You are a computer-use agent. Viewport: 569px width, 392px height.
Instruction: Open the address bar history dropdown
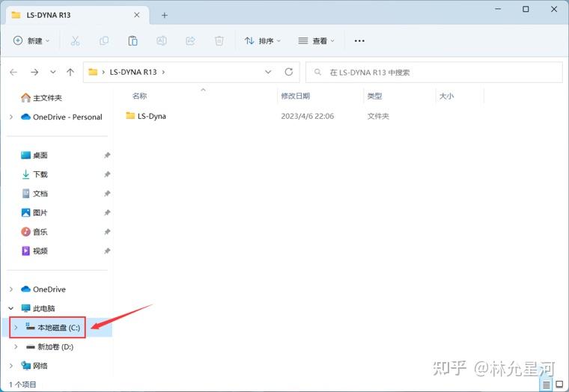click(x=268, y=72)
